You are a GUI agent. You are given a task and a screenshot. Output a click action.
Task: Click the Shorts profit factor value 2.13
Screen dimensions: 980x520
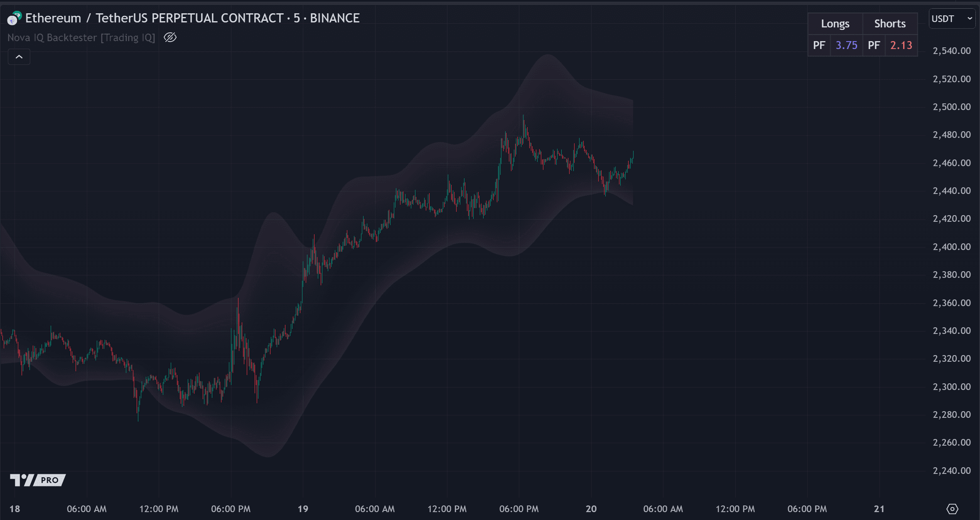tap(901, 45)
